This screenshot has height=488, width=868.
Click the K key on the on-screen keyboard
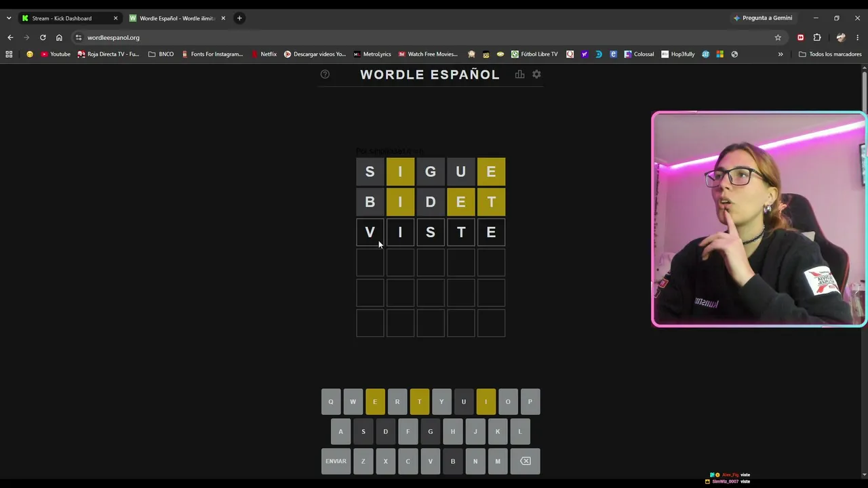pyautogui.click(x=497, y=432)
